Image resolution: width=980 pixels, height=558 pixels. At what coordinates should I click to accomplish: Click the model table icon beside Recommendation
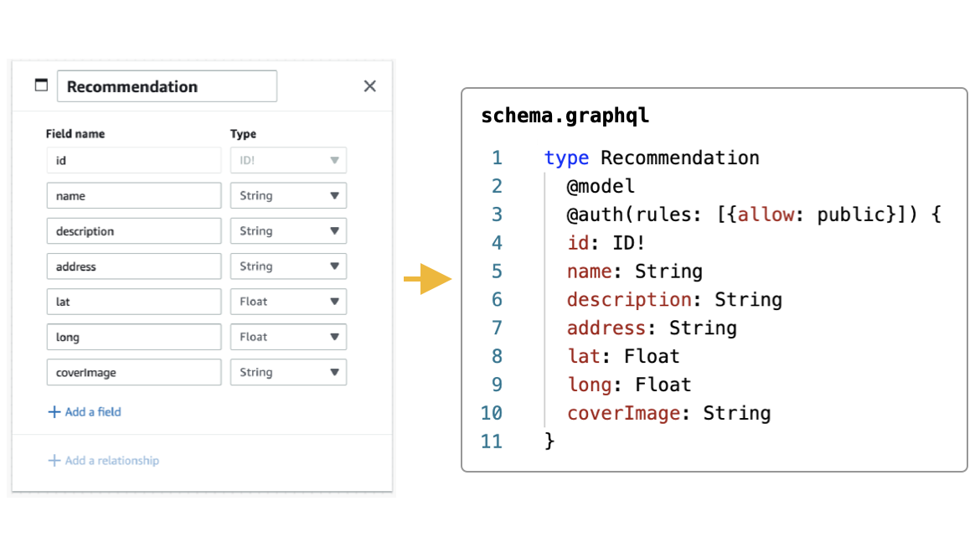(41, 85)
